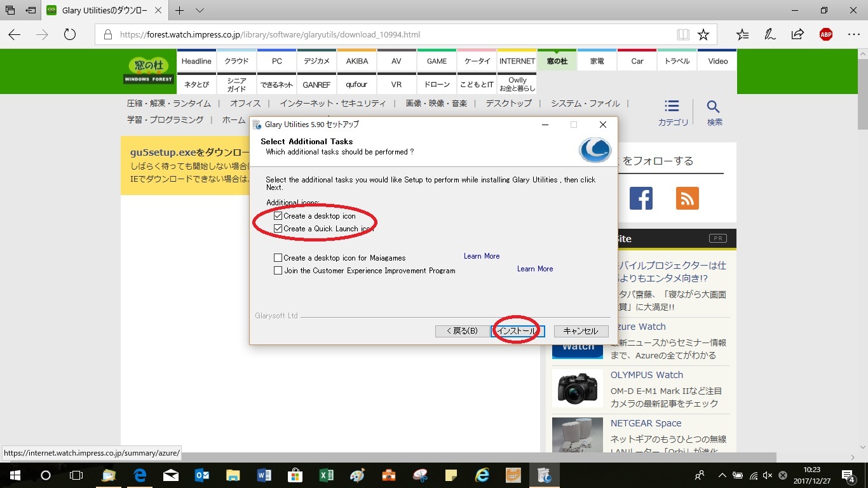Click the 窓の杜 Windows Forest logo
The image size is (868, 488).
[x=149, y=71]
